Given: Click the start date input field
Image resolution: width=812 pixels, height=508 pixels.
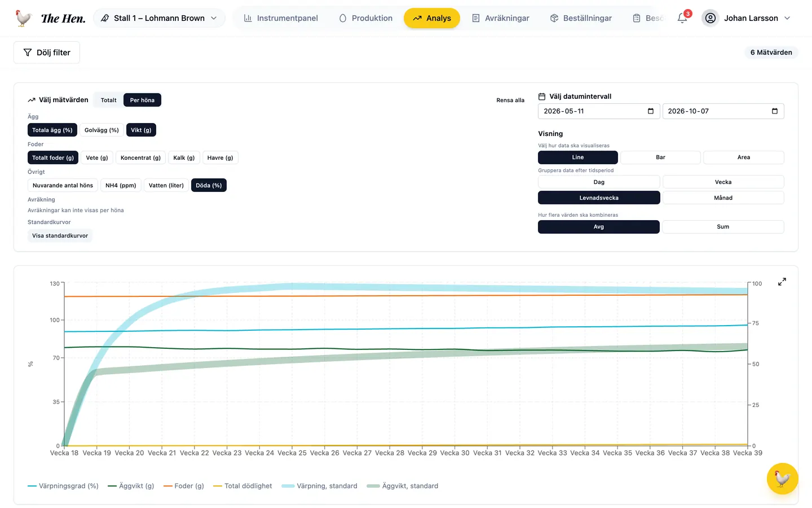Looking at the screenshot, I should 599,111.
